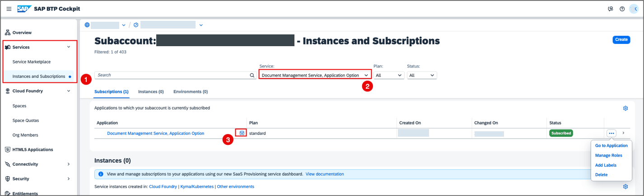Select Add Labels menu entry

[x=606, y=165]
